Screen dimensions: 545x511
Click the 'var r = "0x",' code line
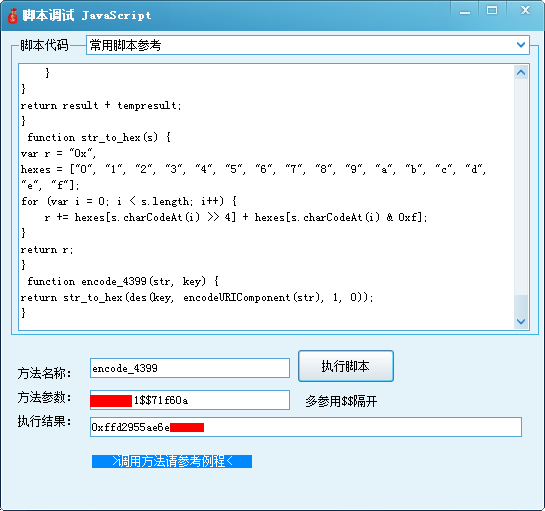(58, 153)
